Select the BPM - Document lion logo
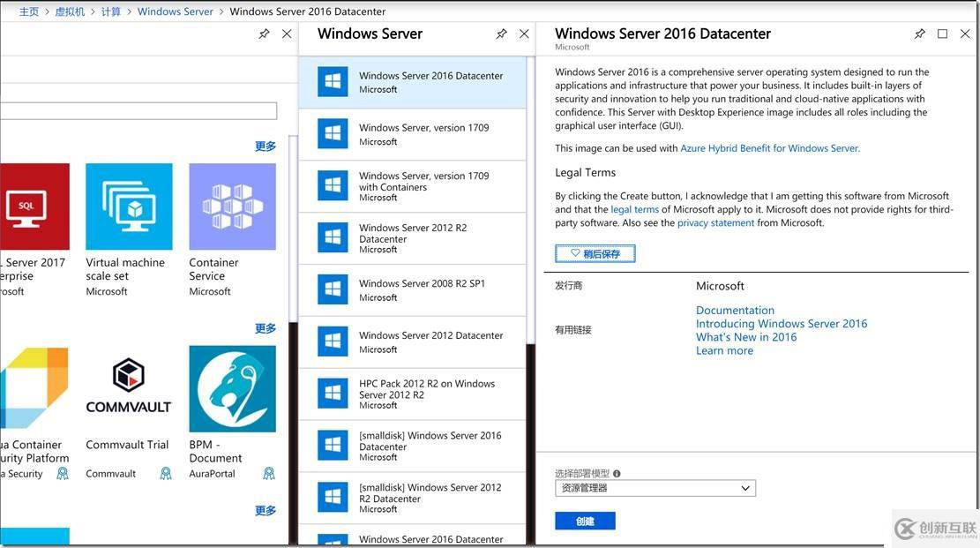980x548 pixels. pos(231,387)
